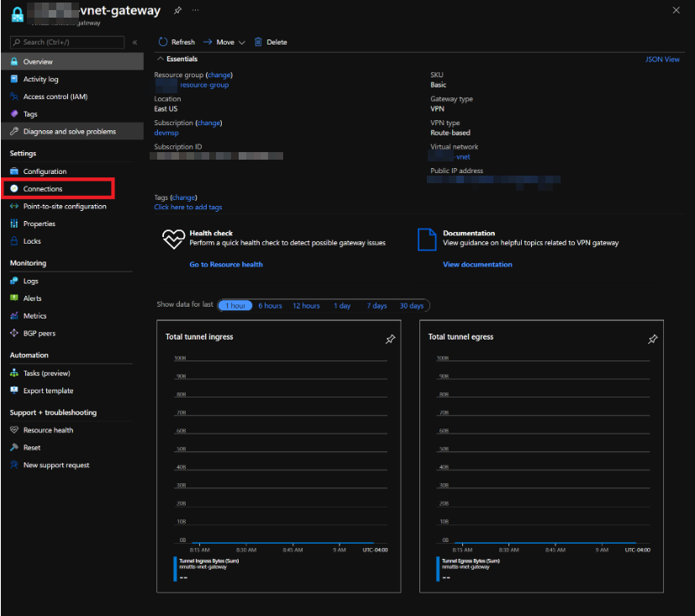Open Connections in the Settings menu
Viewport: 695px width, 616px height.
[43, 189]
